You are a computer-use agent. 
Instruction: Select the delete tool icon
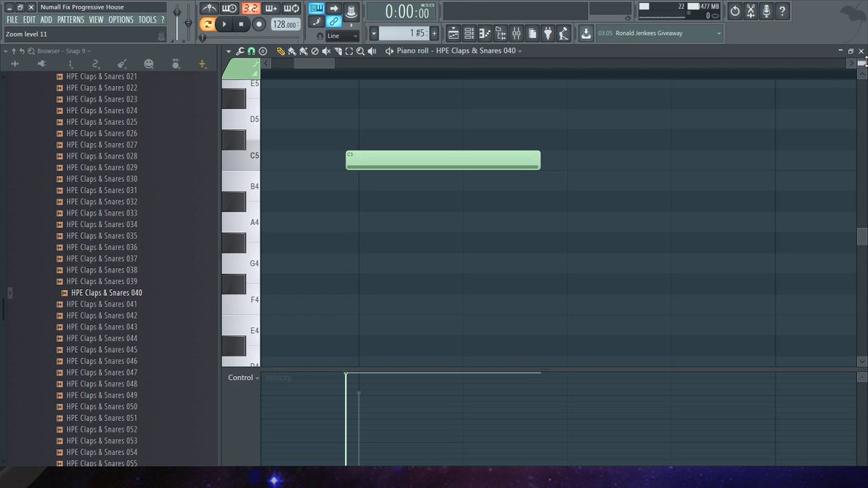(x=315, y=51)
